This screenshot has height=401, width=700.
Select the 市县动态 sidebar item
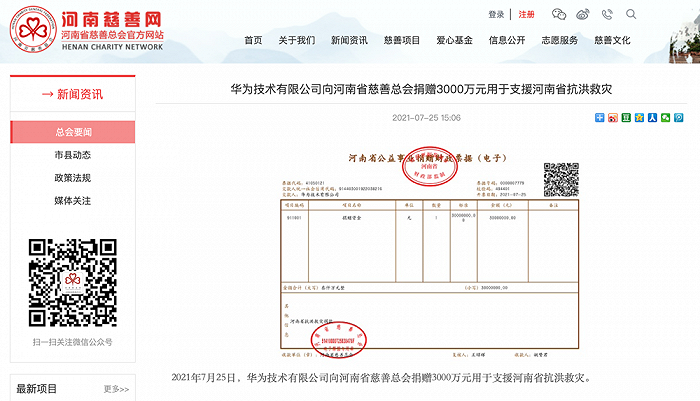(x=73, y=155)
